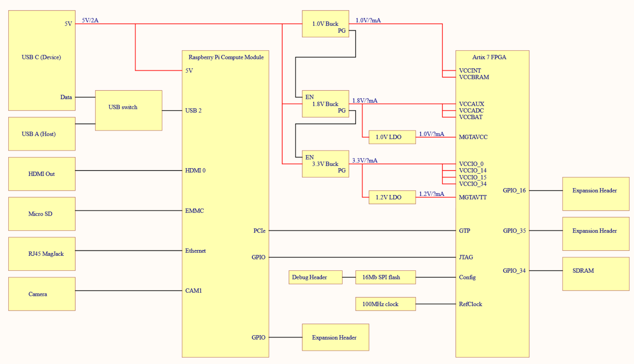Screen dimensions: 634x364
Task: Select the 3.3V Buck regulator block
Action: 325,164
